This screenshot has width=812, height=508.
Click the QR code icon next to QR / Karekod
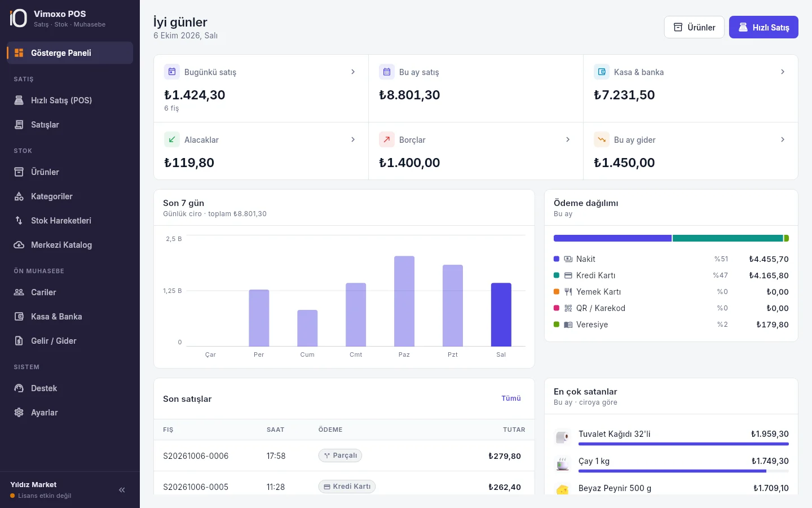[568, 308]
